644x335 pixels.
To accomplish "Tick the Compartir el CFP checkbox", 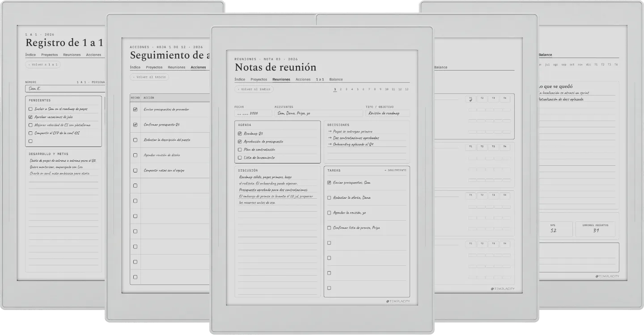I will pyautogui.click(x=30, y=133).
